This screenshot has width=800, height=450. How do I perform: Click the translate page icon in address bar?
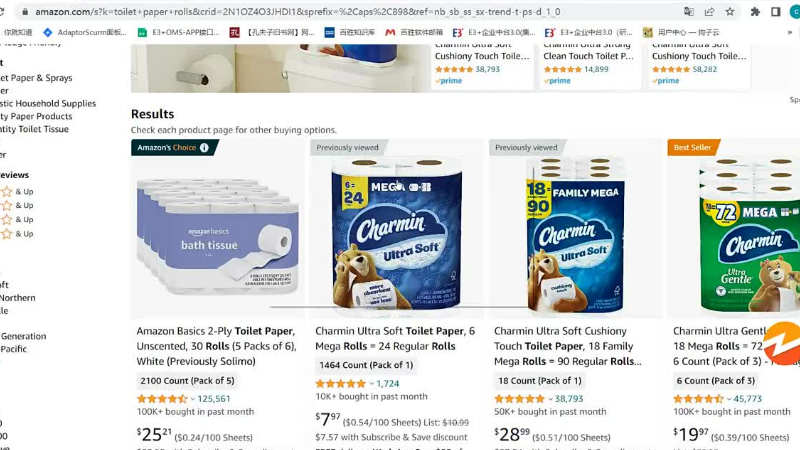point(688,12)
